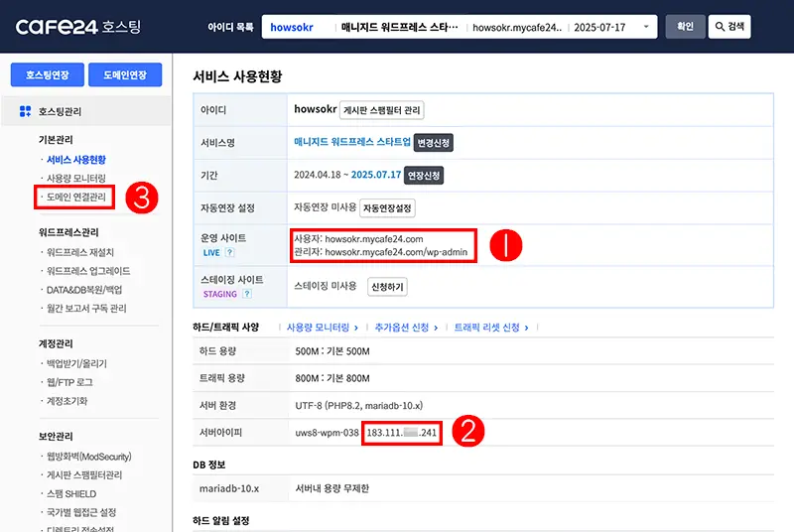Viewport: 794px width, 532px height.
Task: Click howsokr in the 아이디 목록 box
Action: [x=292, y=28]
